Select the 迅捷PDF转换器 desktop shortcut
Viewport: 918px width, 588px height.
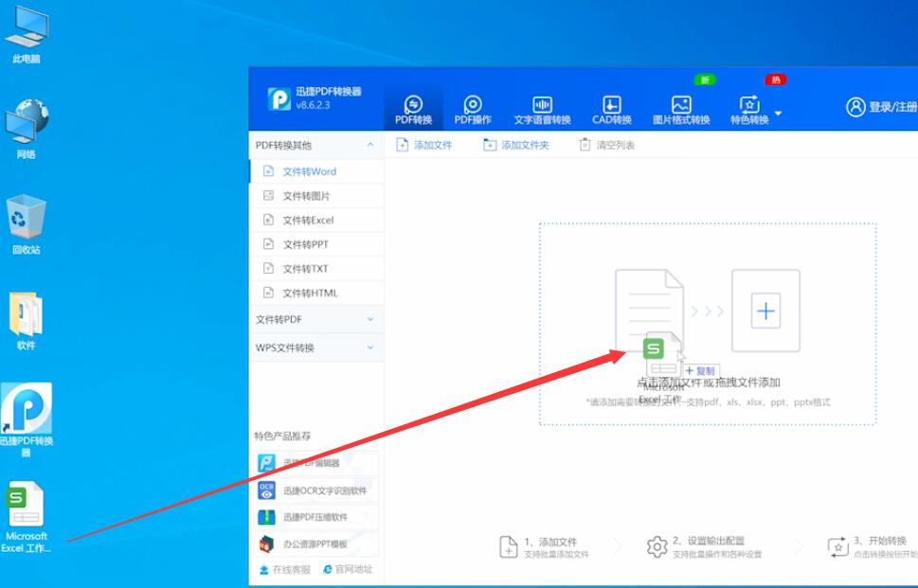pyautogui.click(x=27, y=419)
